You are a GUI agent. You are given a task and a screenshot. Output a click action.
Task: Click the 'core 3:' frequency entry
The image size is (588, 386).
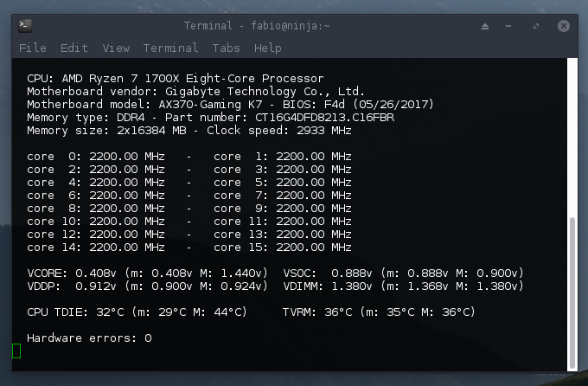(x=283, y=170)
